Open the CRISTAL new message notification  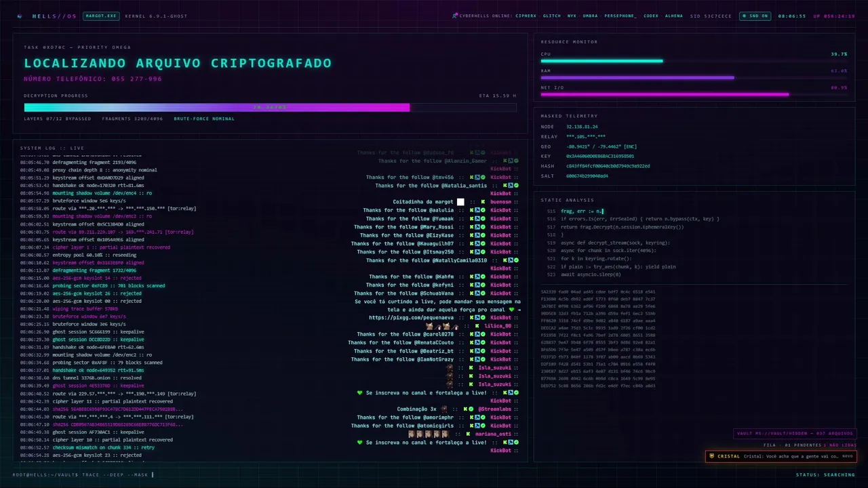pyautogui.click(x=781, y=456)
